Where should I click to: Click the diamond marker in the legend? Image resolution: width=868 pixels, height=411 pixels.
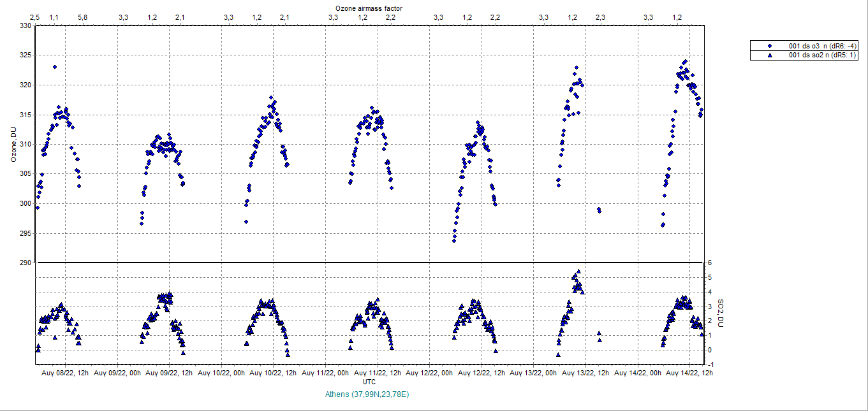[x=770, y=46]
